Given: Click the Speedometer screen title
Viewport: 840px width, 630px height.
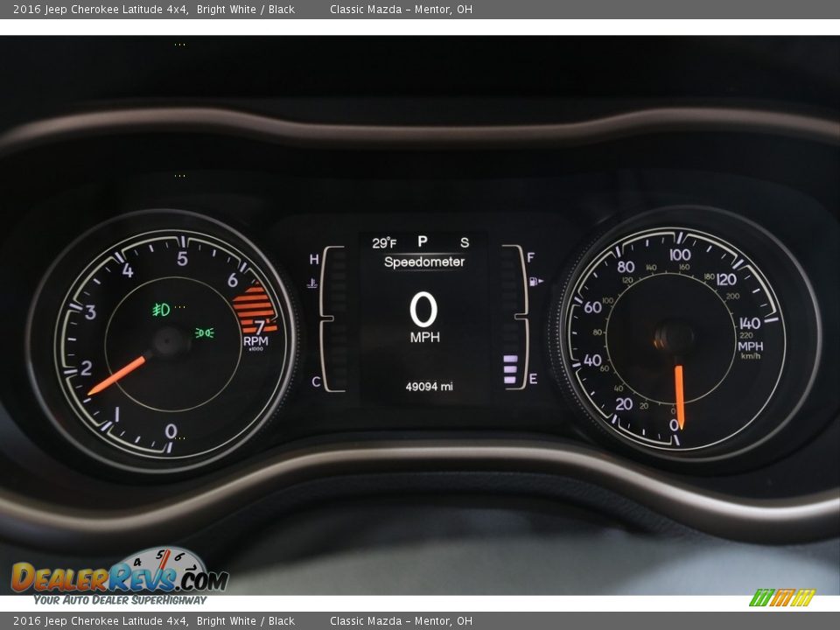Looking at the screenshot, I should pyautogui.click(x=424, y=262).
